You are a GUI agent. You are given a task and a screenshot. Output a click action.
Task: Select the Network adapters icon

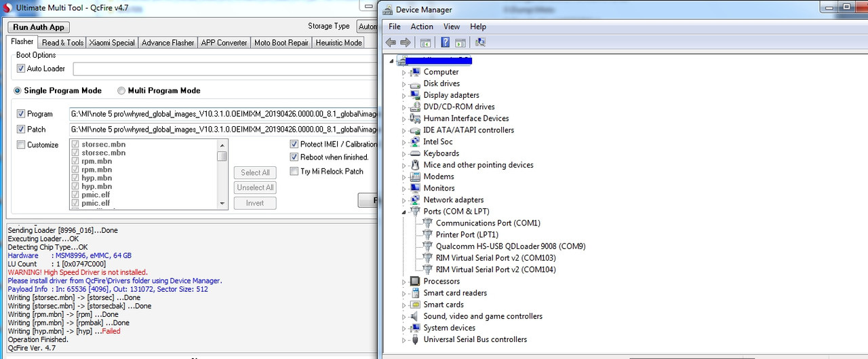coord(415,200)
